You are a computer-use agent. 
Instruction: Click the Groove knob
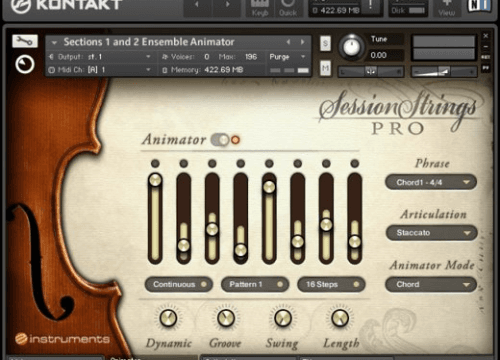tap(226, 318)
